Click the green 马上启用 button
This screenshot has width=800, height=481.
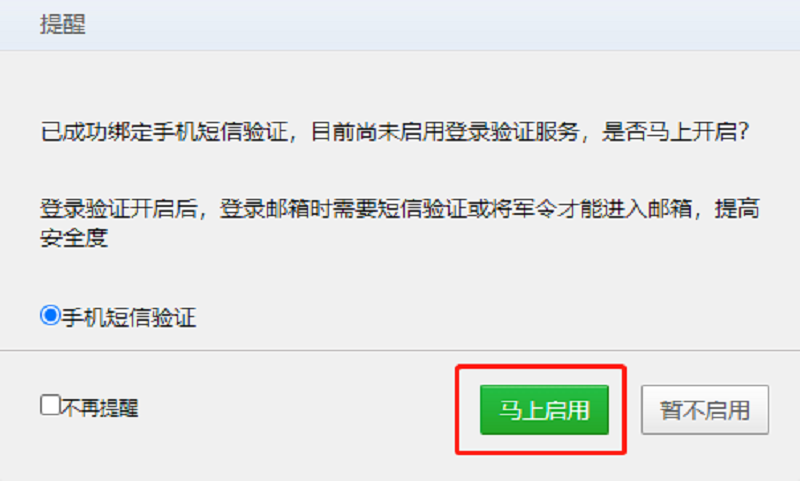click(x=544, y=410)
